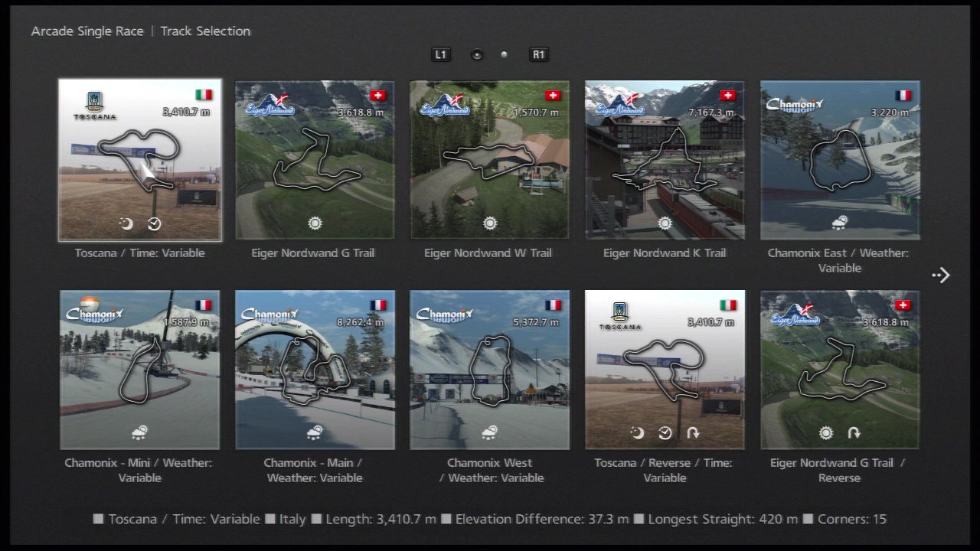Click the Italian flag on Toscana / Reverse card

(727, 305)
